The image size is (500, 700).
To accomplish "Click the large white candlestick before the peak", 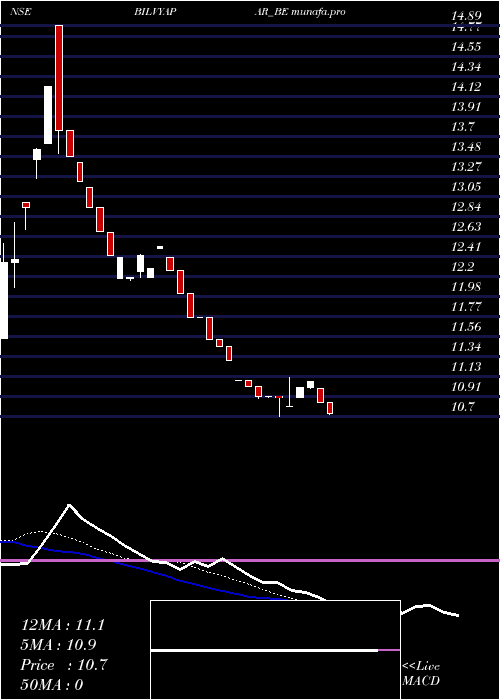I will pyautogui.click(x=48, y=115).
